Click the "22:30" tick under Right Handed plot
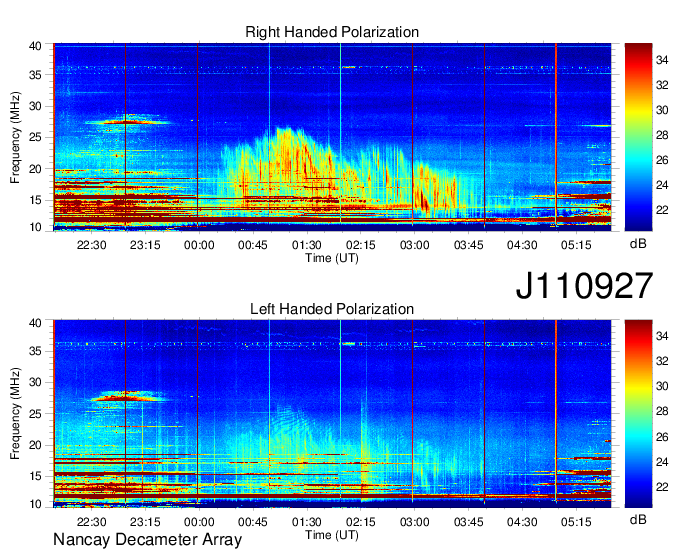The image size is (680, 552). (x=92, y=245)
